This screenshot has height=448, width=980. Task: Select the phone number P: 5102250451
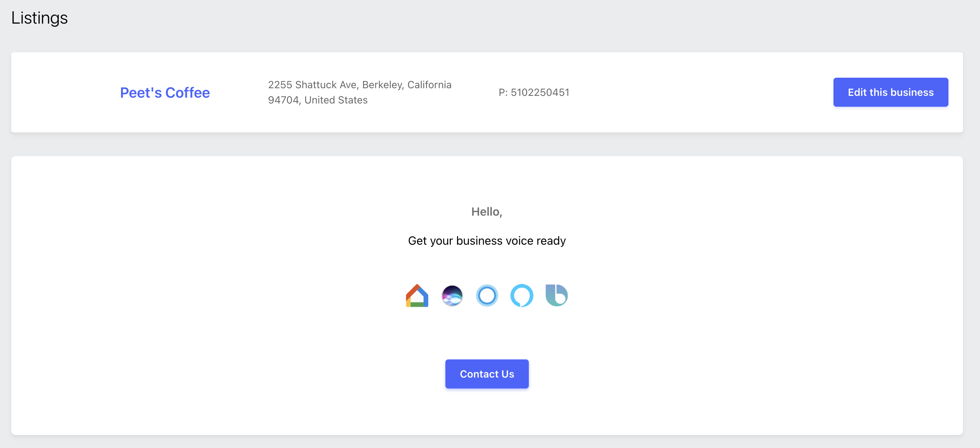pyautogui.click(x=534, y=92)
